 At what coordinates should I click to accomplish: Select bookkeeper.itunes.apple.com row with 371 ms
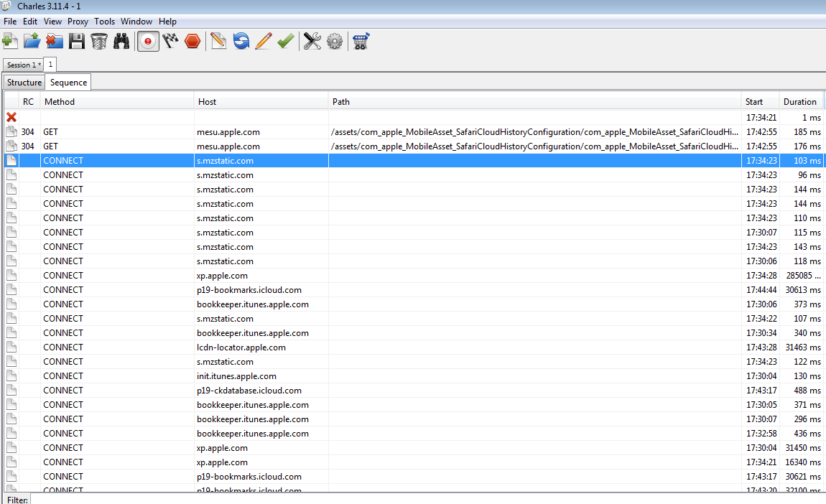click(x=414, y=405)
